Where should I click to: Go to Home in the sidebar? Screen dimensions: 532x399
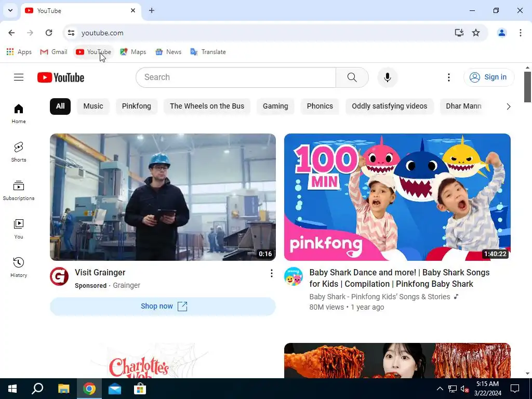pyautogui.click(x=19, y=114)
